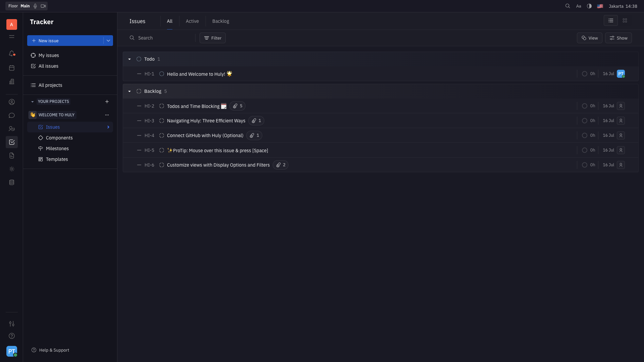Open the Show display options control
Viewport: 644px width, 362px height.
(x=618, y=38)
